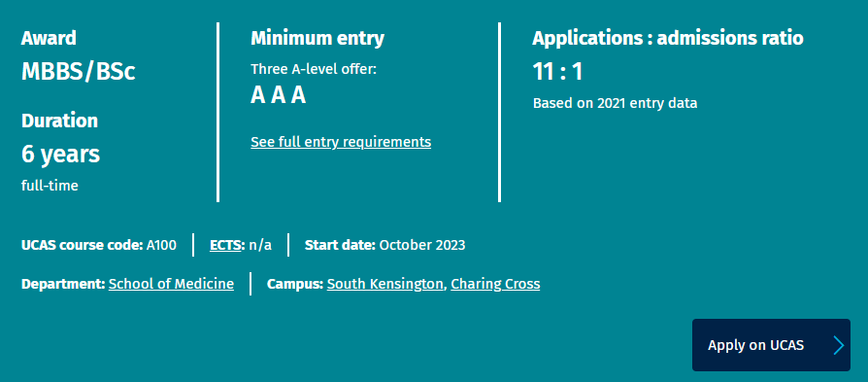Click the Based on 2021 entry data note

615,104
